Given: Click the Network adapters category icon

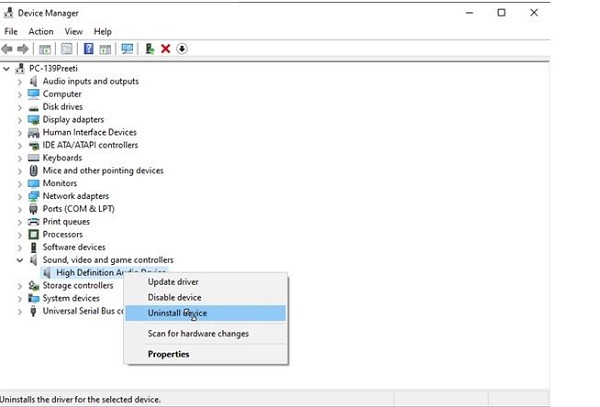Looking at the screenshot, I should point(34,196).
